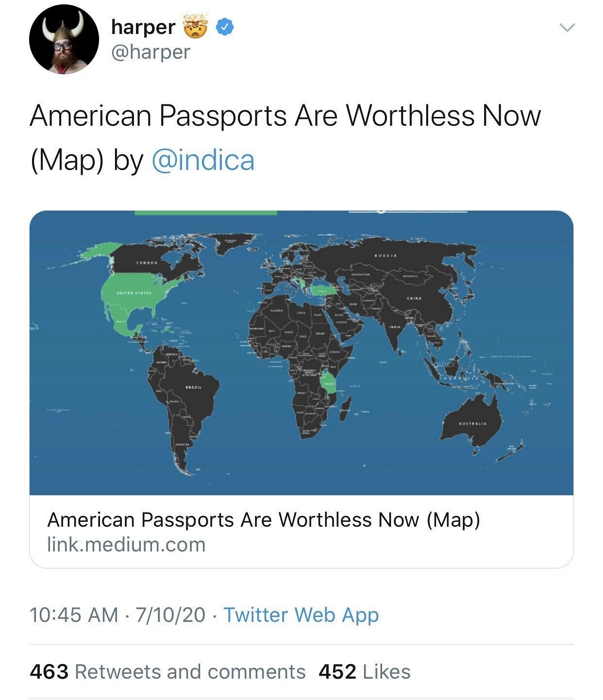Open the Twitter Web App source link

pyautogui.click(x=301, y=615)
